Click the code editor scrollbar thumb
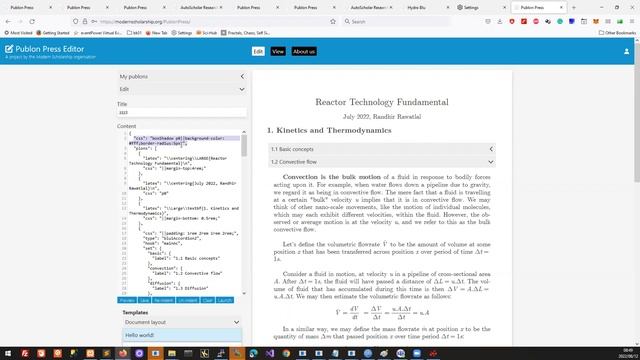Image resolution: width=640 pixels, height=360 pixels. (x=244, y=146)
